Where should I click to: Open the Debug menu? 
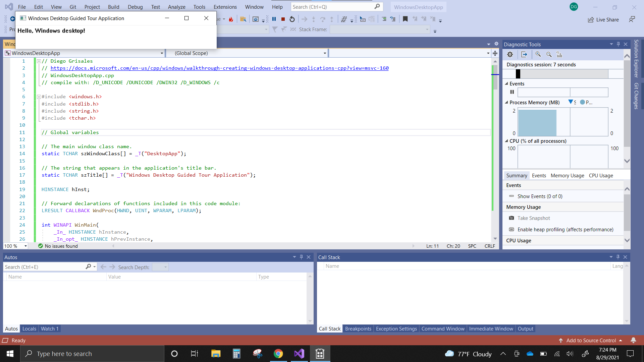point(135,7)
